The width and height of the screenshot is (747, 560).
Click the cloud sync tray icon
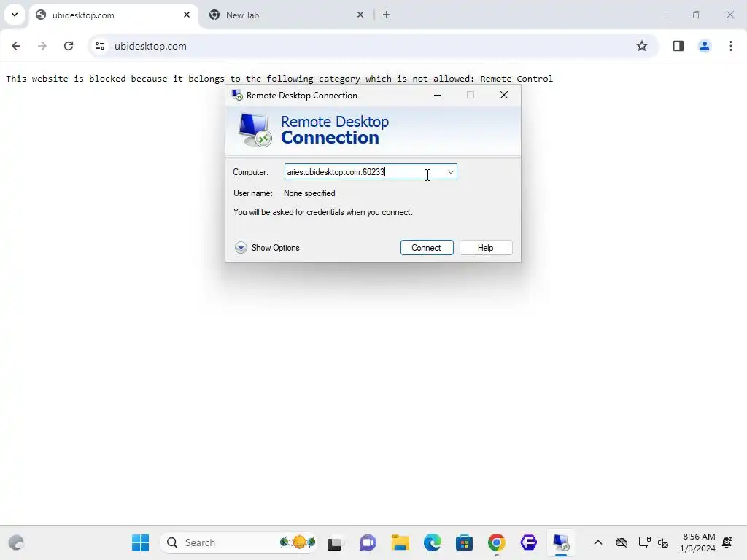click(622, 542)
